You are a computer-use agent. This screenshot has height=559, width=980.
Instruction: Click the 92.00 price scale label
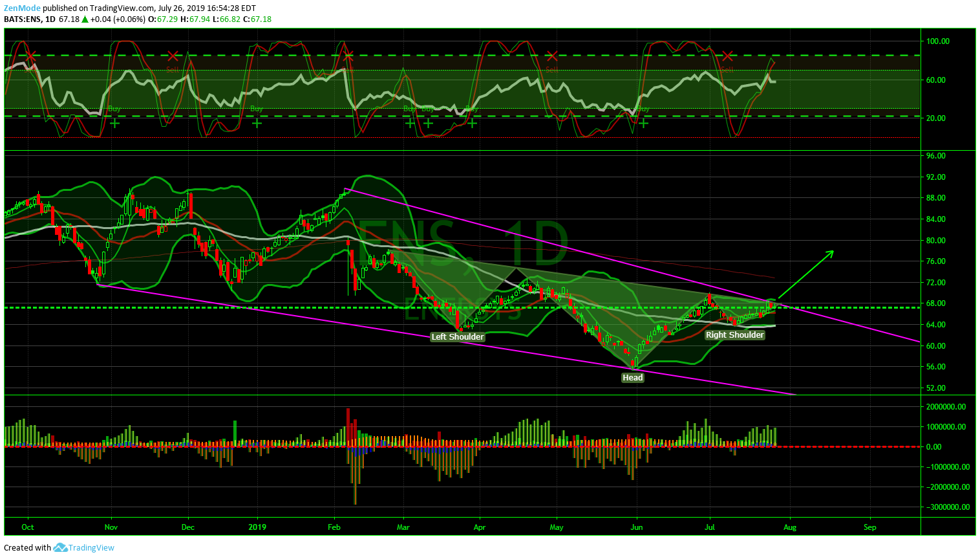pos(935,177)
